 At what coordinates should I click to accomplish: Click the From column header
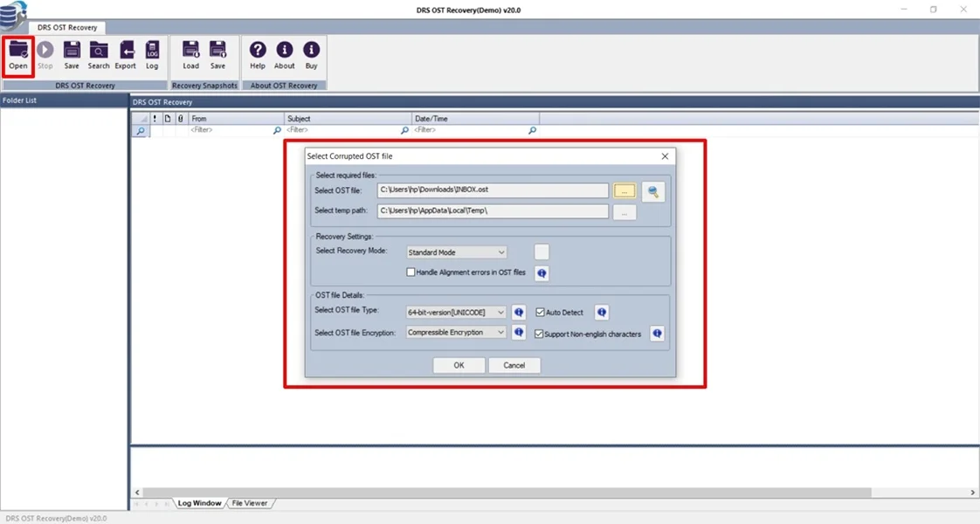pyautogui.click(x=236, y=118)
